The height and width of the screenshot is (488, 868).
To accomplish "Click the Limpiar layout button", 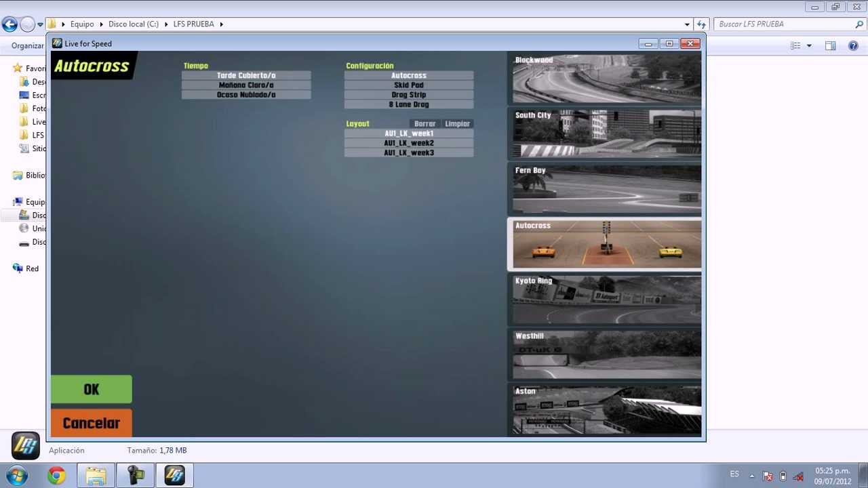I will pos(457,124).
